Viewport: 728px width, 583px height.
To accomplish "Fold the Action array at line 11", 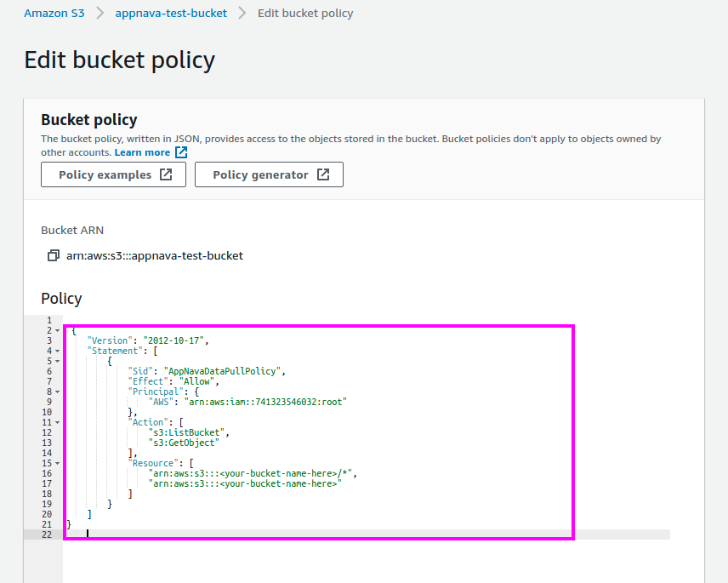I will coord(58,423).
